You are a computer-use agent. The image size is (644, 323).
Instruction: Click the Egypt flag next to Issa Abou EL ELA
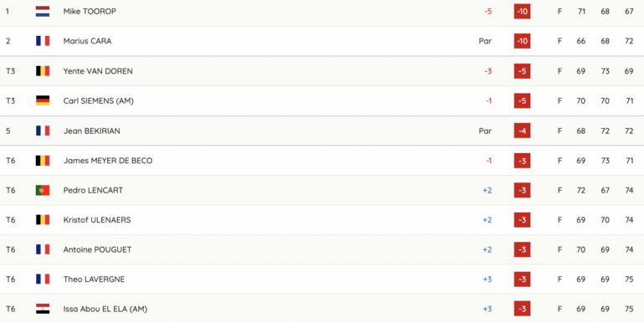[x=43, y=309]
